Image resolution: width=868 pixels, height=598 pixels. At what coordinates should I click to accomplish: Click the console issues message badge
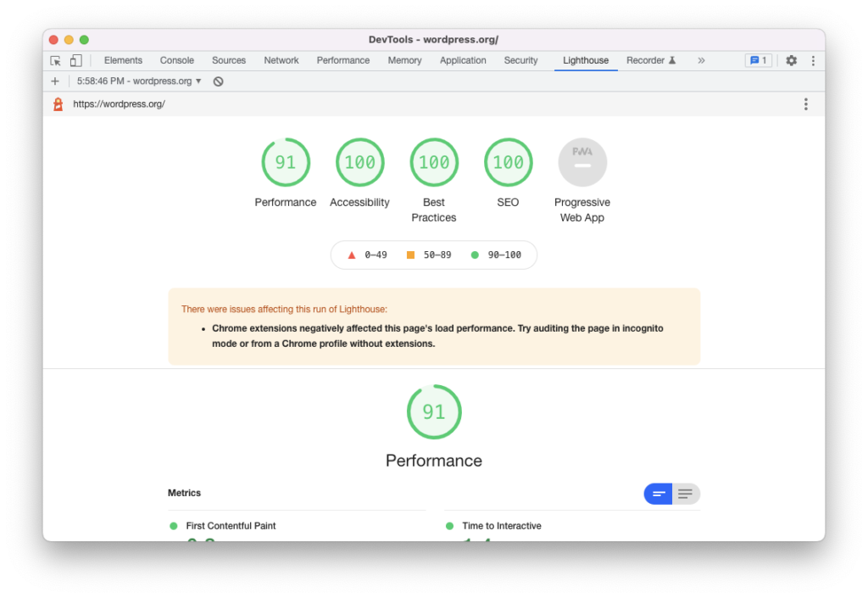coord(758,61)
